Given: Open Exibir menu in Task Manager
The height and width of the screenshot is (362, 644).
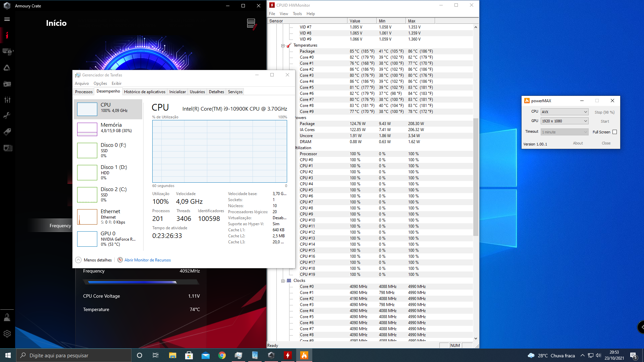Looking at the screenshot, I should coord(116,83).
